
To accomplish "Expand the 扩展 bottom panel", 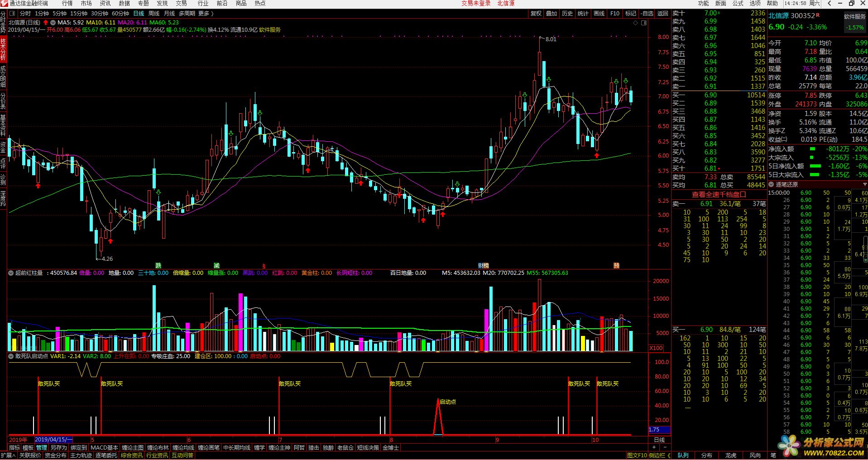I will (x=8, y=455).
